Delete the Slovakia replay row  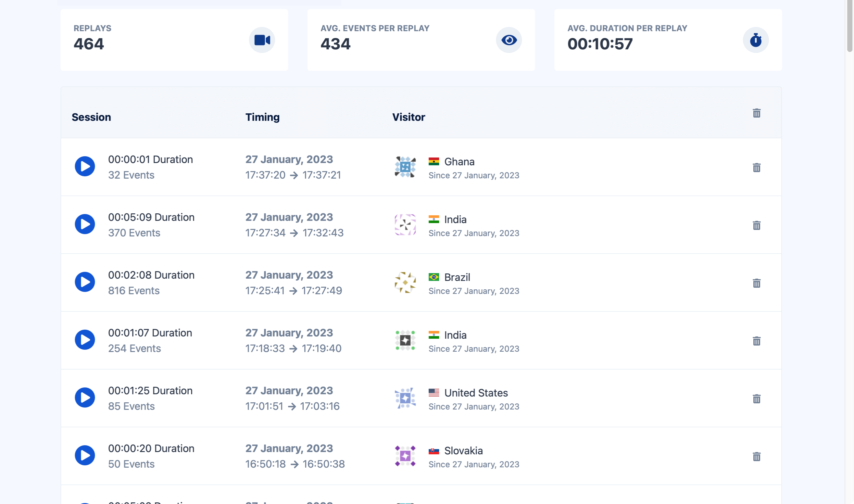pyautogui.click(x=757, y=456)
